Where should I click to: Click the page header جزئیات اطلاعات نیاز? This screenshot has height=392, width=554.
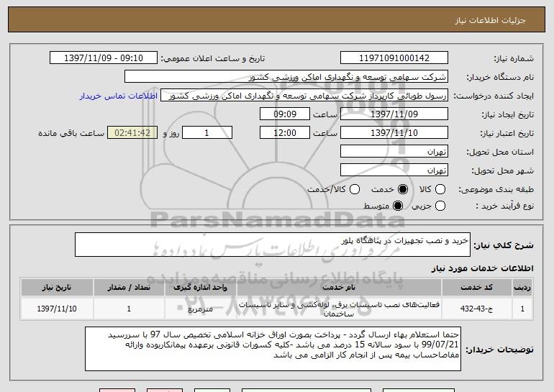(490, 20)
